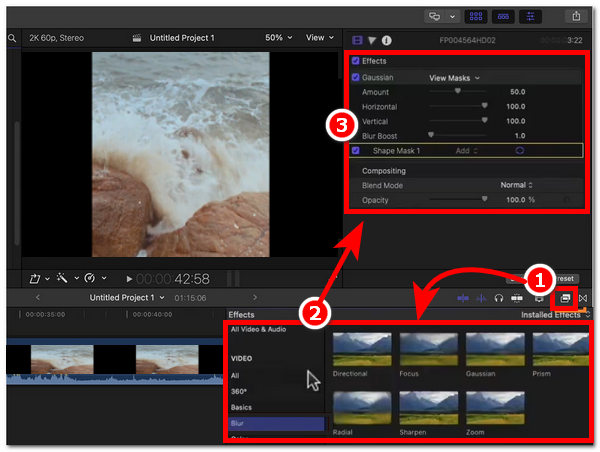Play the video in the viewer
The width and height of the screenshot is (600, 452).
pos(129,279)
